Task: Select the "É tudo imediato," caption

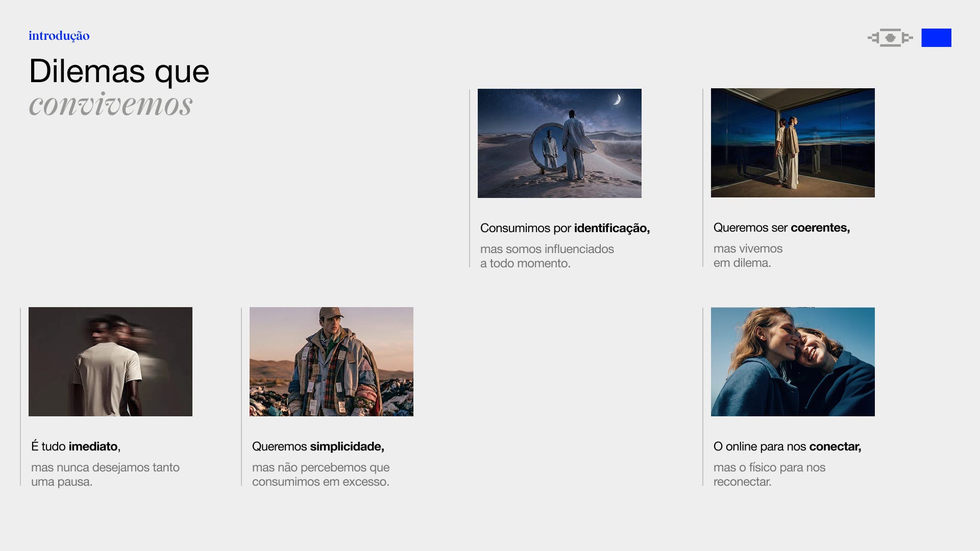Action: [76, 446]
